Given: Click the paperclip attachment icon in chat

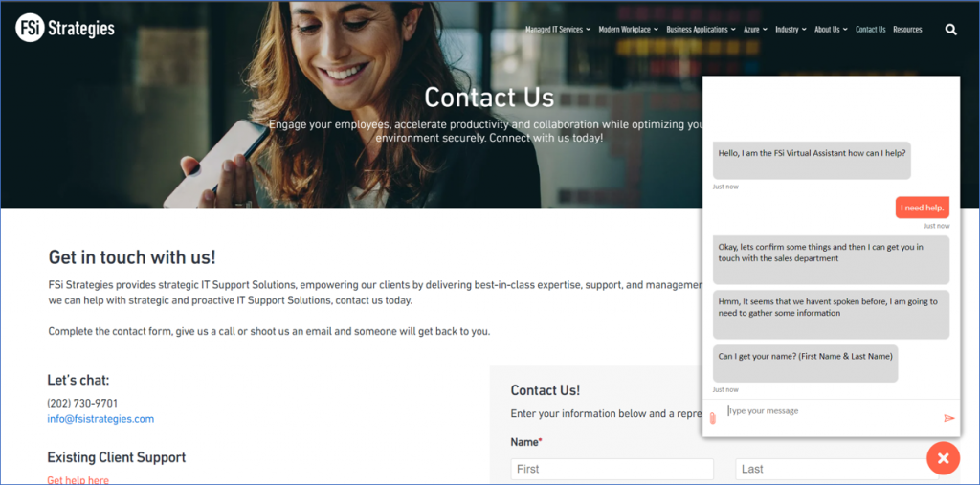Looking at the screenshot, I should (x=712, y=418).
